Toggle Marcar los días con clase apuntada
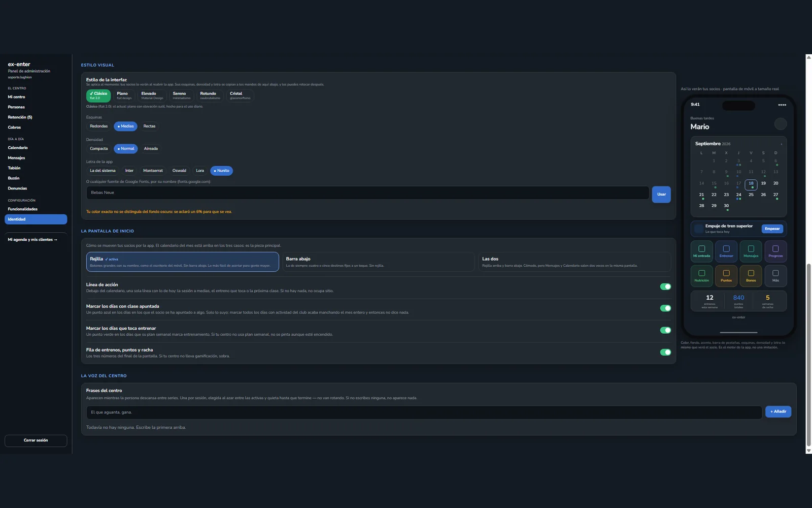812x508 pixels. 665,308
